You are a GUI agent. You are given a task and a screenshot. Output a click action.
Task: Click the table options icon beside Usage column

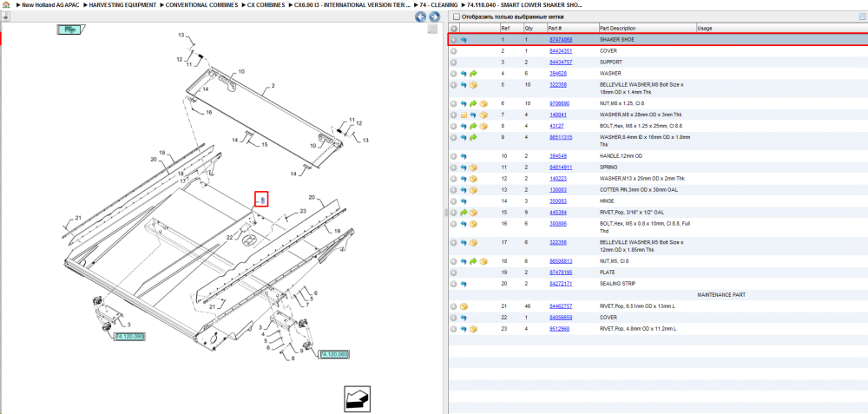[x=861, y=16]
